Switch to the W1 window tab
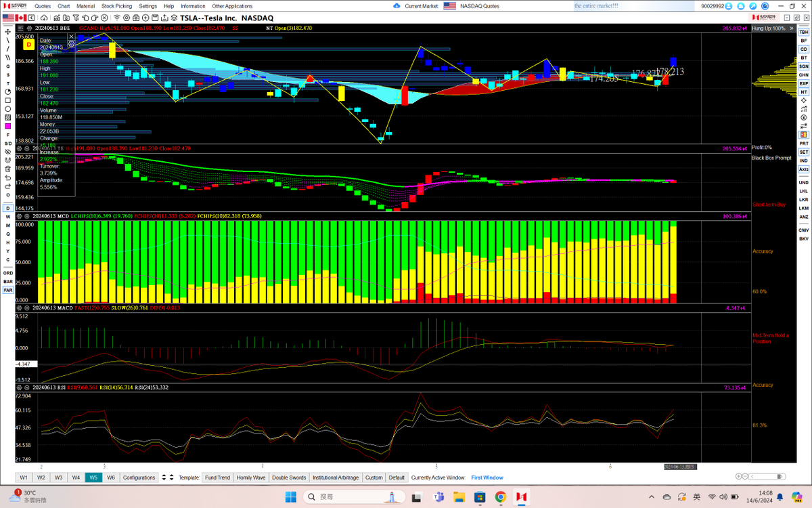Viewport: 812px width, 508px height. click(24, 478)
